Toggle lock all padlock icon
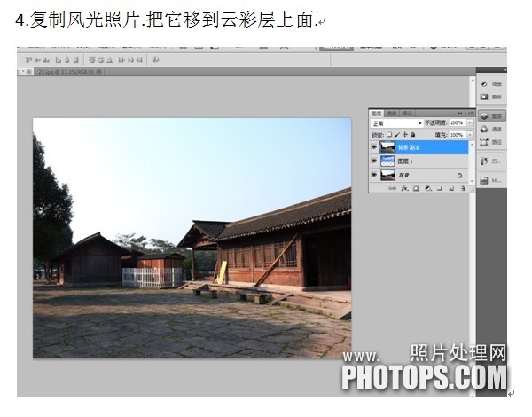Screen dimensions: 532x417 pyautogui.click(x=412, y=135)
